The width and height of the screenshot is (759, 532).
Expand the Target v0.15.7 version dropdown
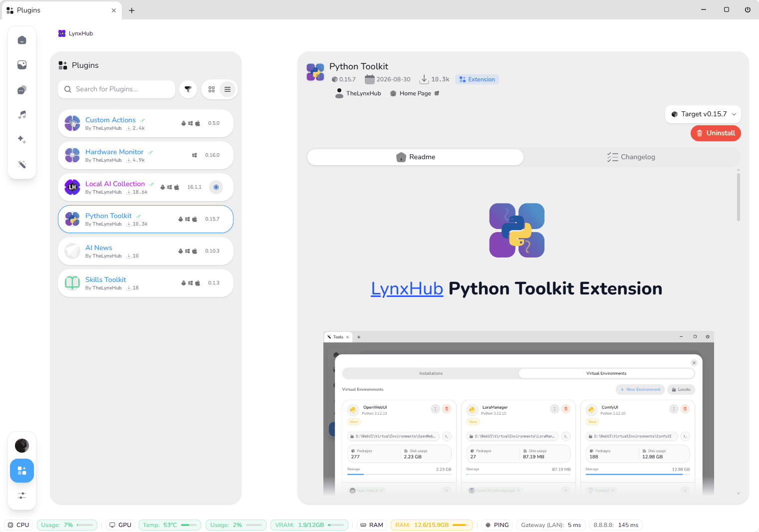703,114
